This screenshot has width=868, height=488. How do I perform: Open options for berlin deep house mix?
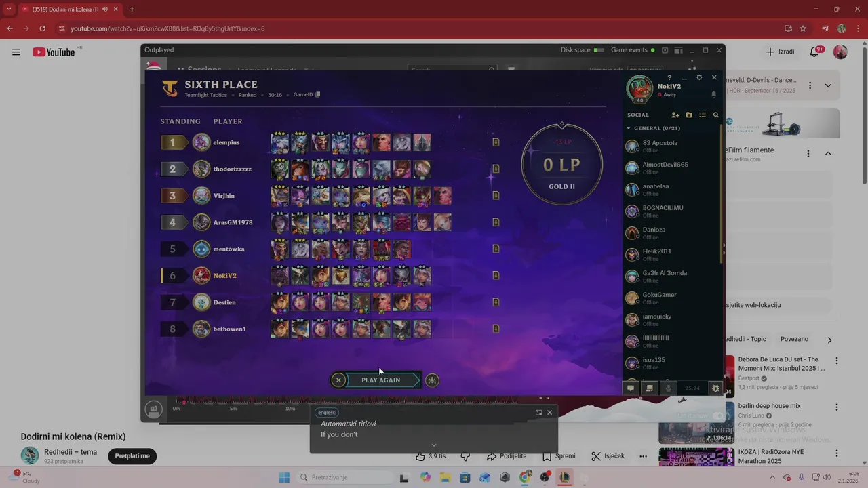tap(836, 407)
